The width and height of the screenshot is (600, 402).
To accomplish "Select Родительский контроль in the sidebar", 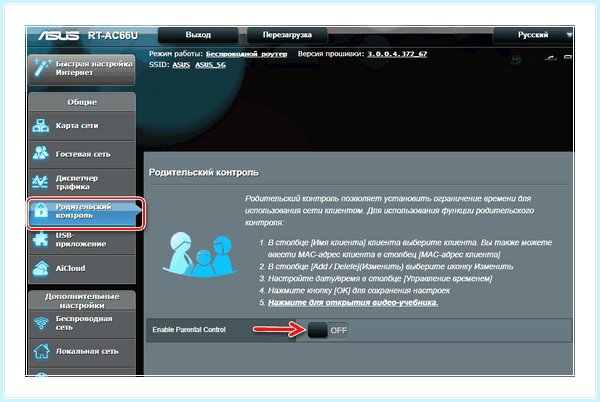I will 85,212.
